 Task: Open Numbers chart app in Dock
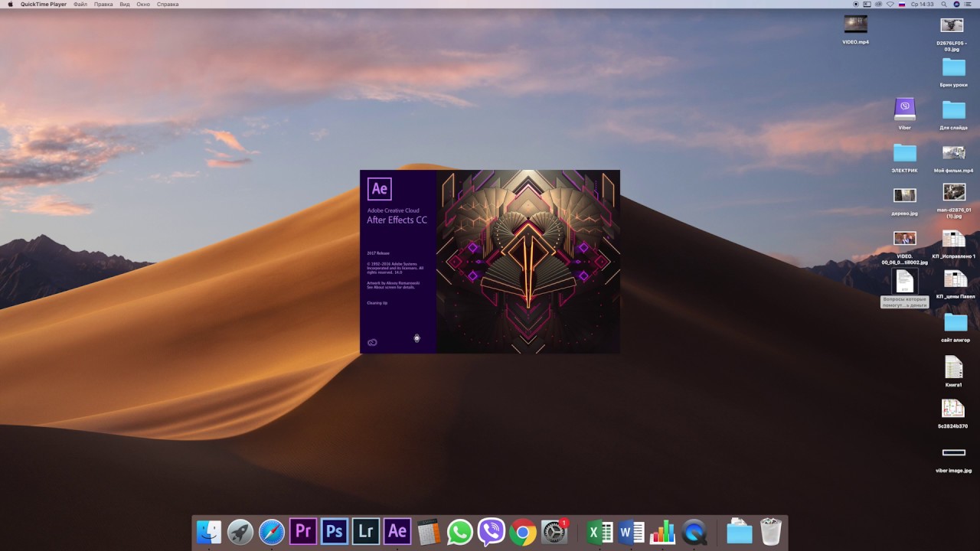tap(662, 532)
